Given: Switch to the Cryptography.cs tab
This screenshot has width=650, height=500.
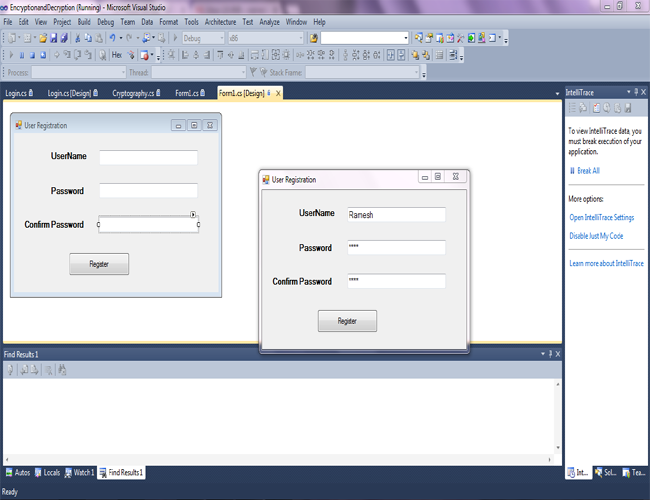Looking at the screenshot, I should point(136,93).
